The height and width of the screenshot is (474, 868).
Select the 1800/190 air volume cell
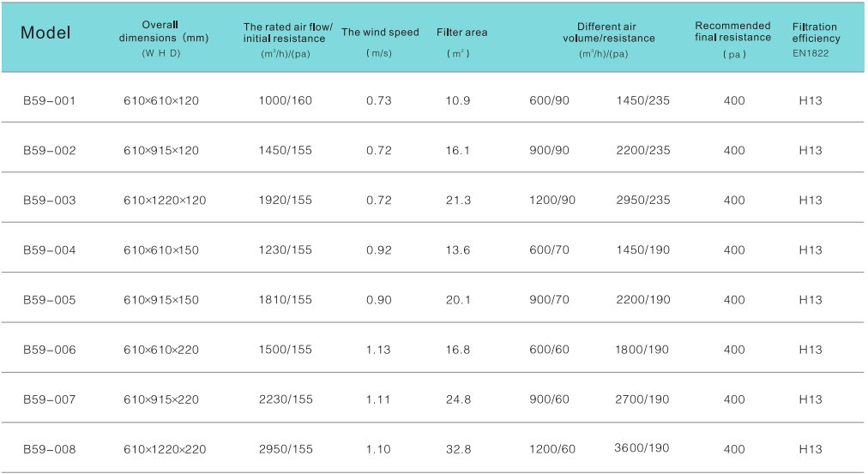(x=642, y=350)
